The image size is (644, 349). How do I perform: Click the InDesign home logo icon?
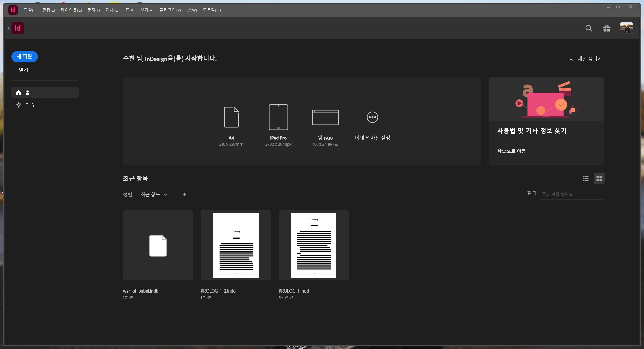[18, 28]
